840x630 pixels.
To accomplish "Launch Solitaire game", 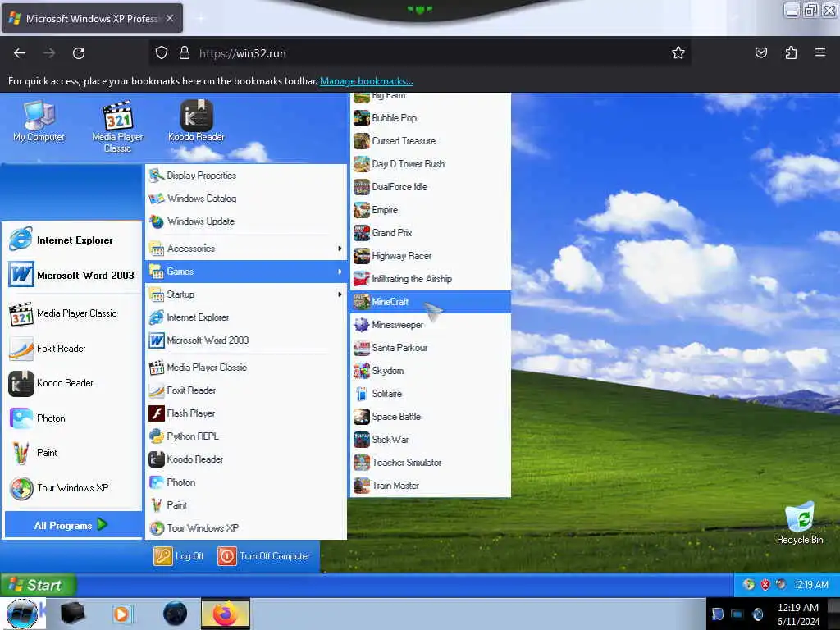I will pos(430,394).
